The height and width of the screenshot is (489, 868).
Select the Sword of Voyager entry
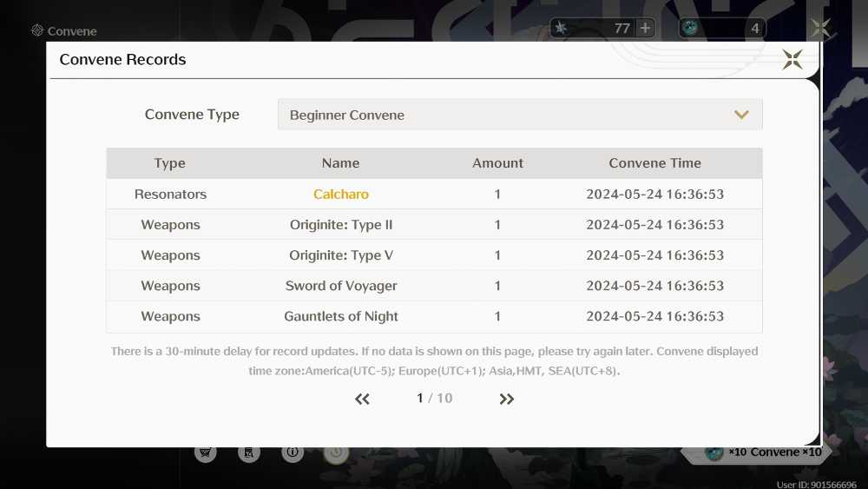(x=341, y=286)
